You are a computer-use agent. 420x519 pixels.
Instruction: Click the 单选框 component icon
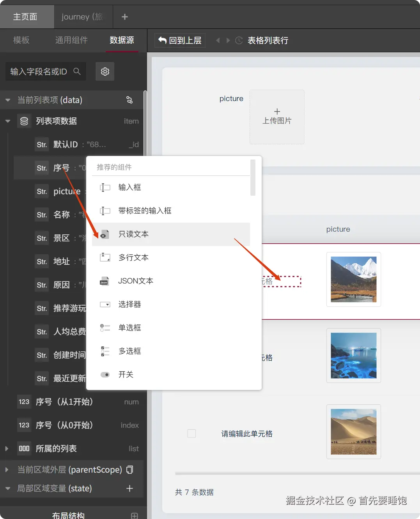105,328
